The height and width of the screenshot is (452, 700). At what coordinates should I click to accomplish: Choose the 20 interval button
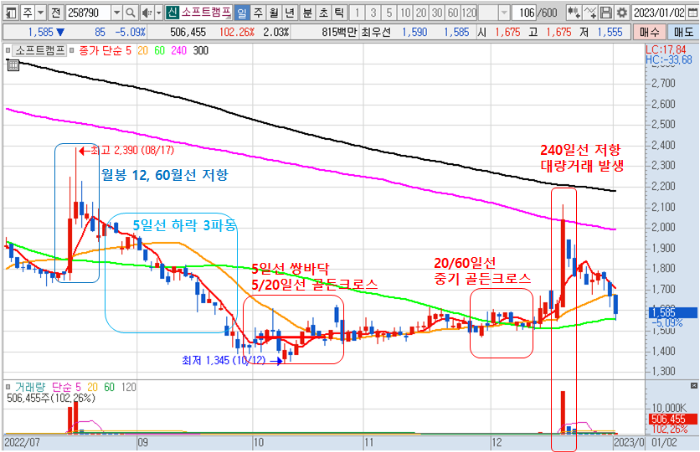(421, 13)
